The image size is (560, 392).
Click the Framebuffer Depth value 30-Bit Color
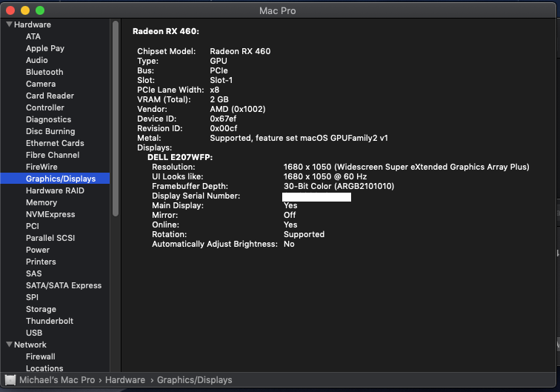click(x=339, y=186)
